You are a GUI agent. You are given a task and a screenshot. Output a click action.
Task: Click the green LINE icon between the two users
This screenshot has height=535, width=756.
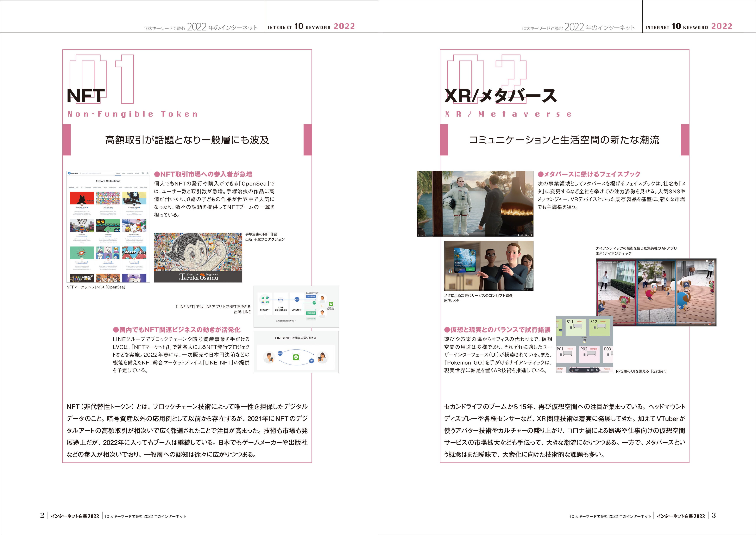click(296, 357)
